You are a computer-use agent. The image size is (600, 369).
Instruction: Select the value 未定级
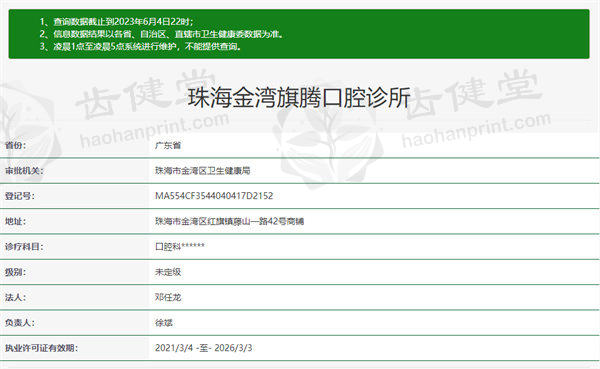168,272
